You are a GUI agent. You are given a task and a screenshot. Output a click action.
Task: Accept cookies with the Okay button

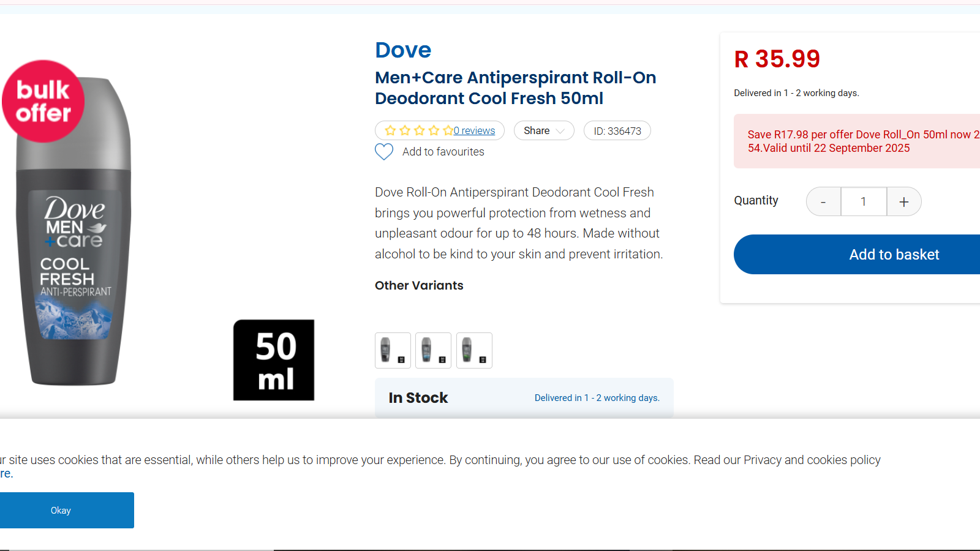click(61, 511)
